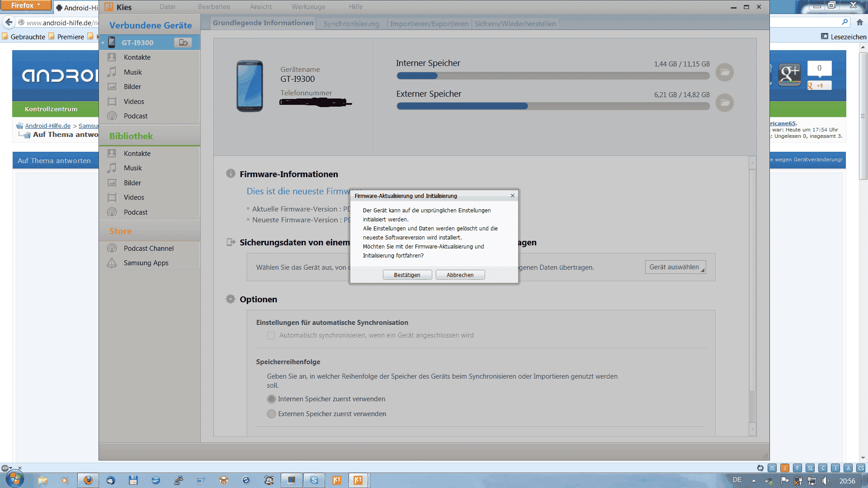Click the Interner Speicher usage bar

click(x=553, y=76)
